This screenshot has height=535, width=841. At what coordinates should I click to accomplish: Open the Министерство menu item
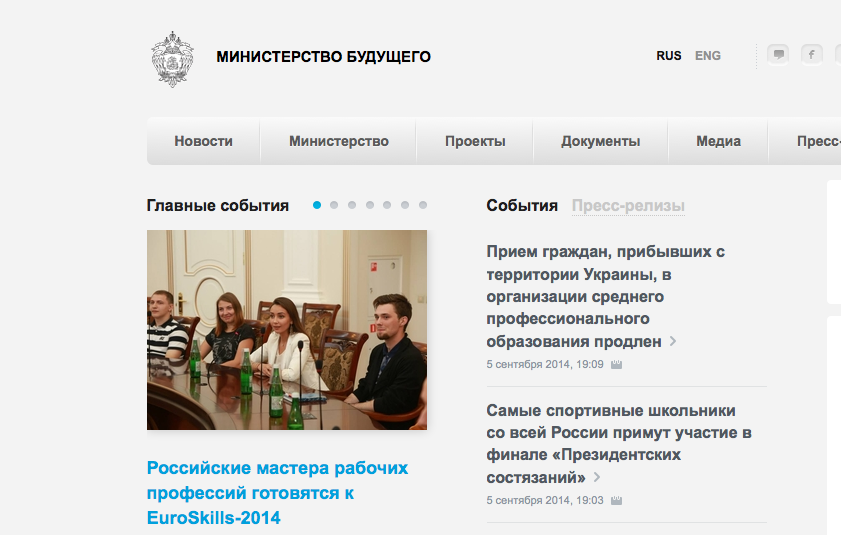338,141
